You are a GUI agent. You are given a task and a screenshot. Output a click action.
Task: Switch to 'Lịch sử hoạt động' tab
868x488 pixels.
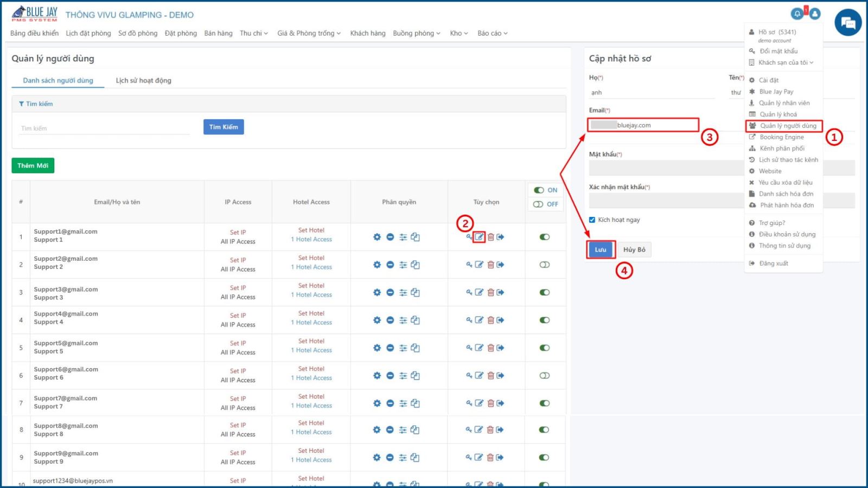[143, 80]
